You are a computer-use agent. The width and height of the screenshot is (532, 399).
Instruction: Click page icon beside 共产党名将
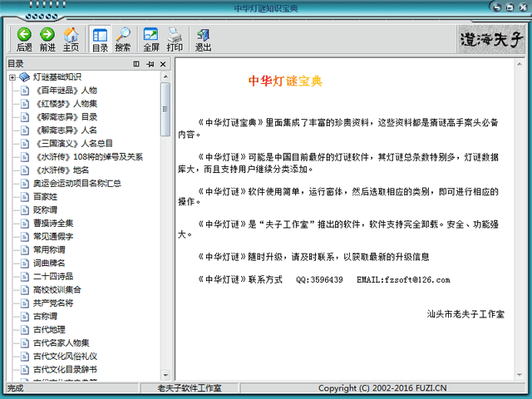[x=25, y=303]
